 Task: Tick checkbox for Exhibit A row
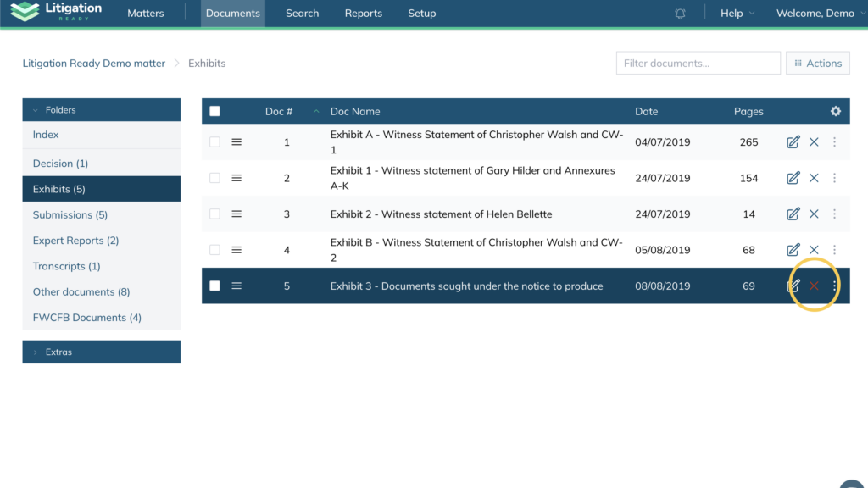click(x=214, y=142)
